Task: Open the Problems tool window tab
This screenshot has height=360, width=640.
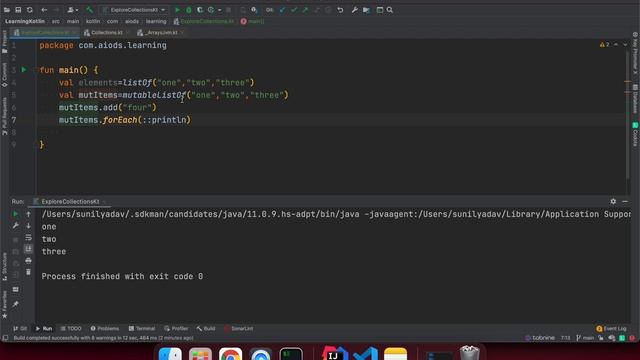Action: 105,329
